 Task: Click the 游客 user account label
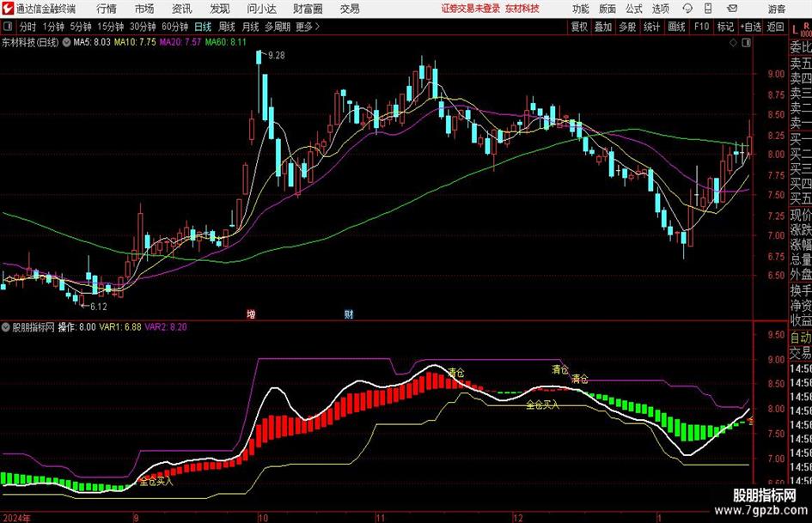pyautogui.click(x=776, y=9)
